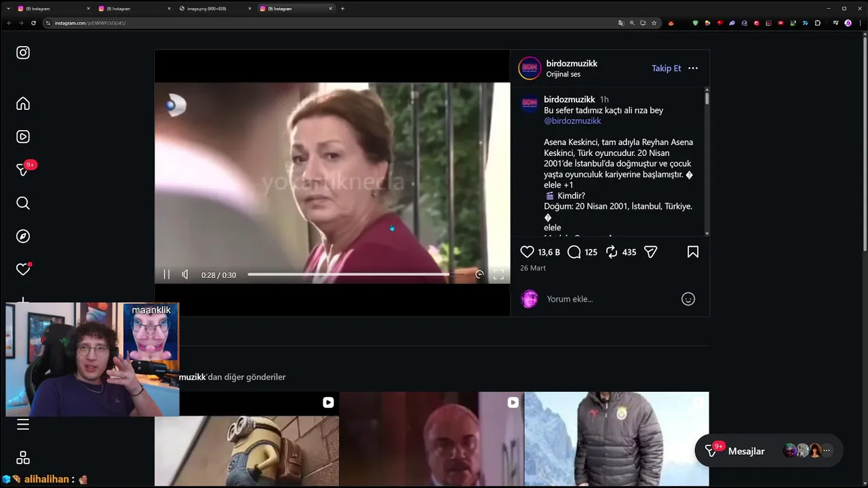868x488 pixels.
Task: Reload the page with the refresh button
Action: (33, 23)
